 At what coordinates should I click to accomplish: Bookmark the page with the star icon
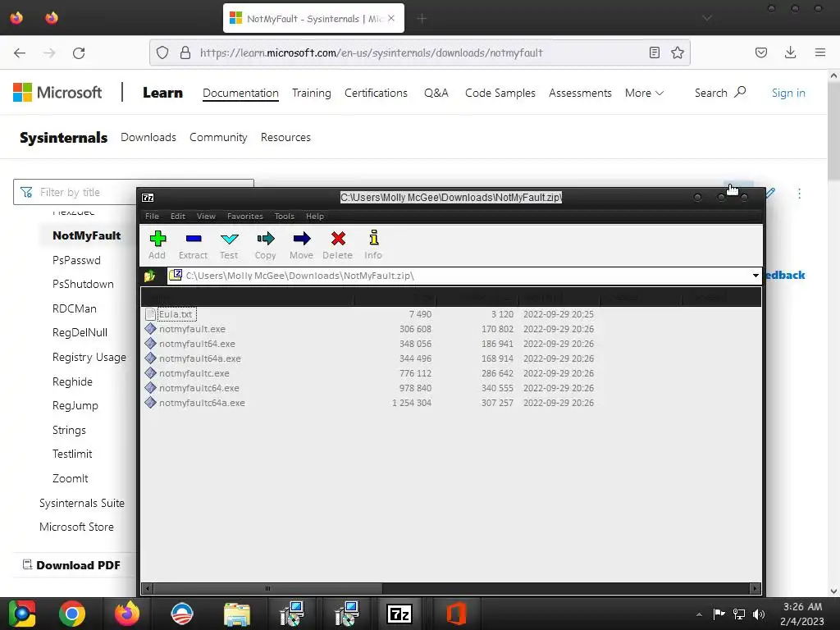pyautogui.click(x=678, y=52)
